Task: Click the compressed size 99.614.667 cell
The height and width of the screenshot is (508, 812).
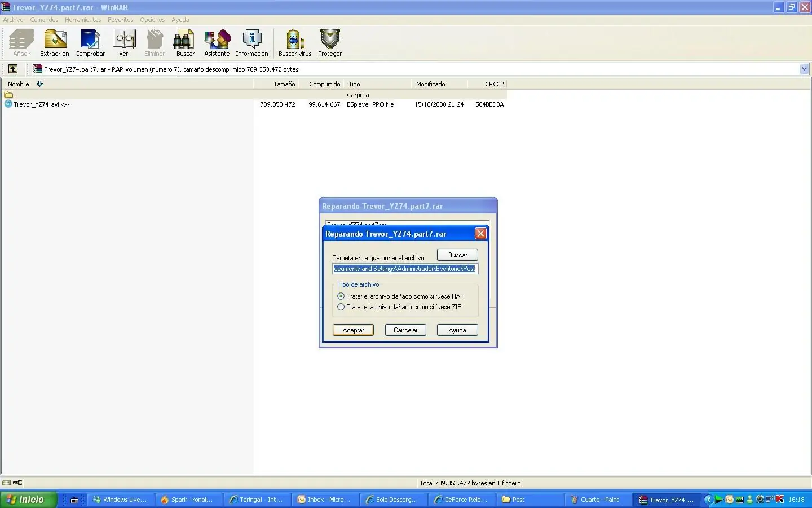Action: coord(324,104)
